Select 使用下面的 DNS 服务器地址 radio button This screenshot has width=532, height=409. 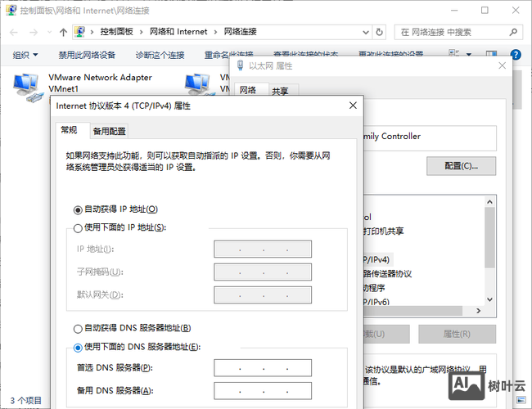point(79,347)
